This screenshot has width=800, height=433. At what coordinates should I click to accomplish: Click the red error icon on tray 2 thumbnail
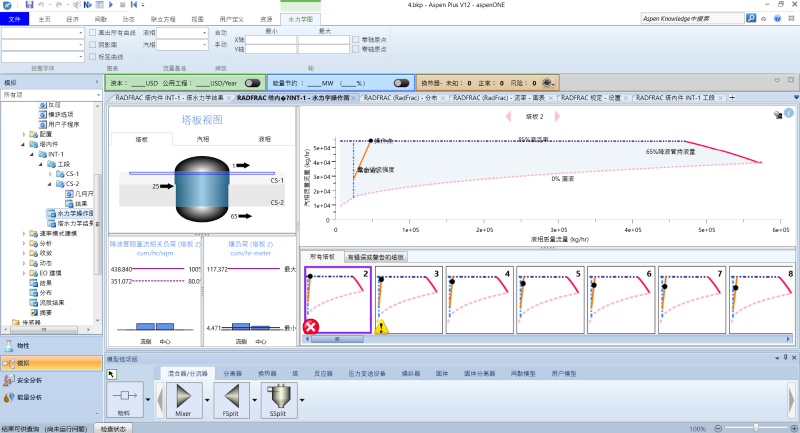[x=311, y=327]
